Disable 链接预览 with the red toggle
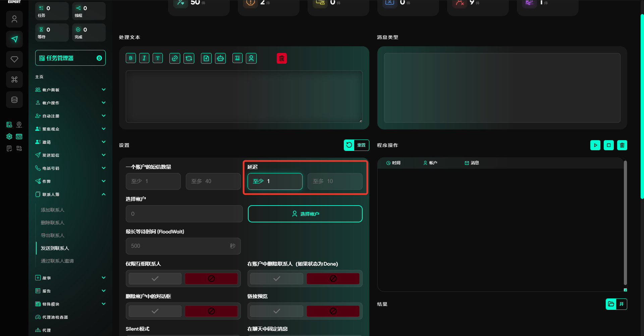Image resolution: width=644 pixels, height=336 pixels. click(x=333, y=311)
